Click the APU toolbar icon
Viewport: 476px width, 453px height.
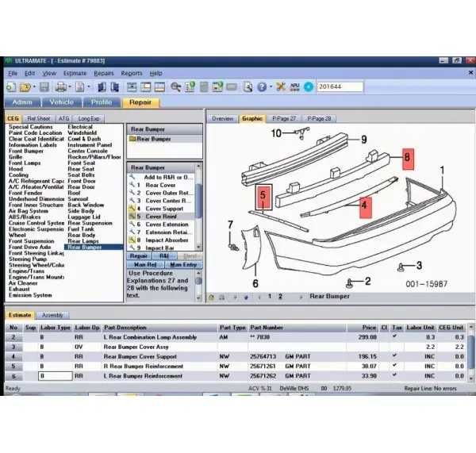point(295,86)
